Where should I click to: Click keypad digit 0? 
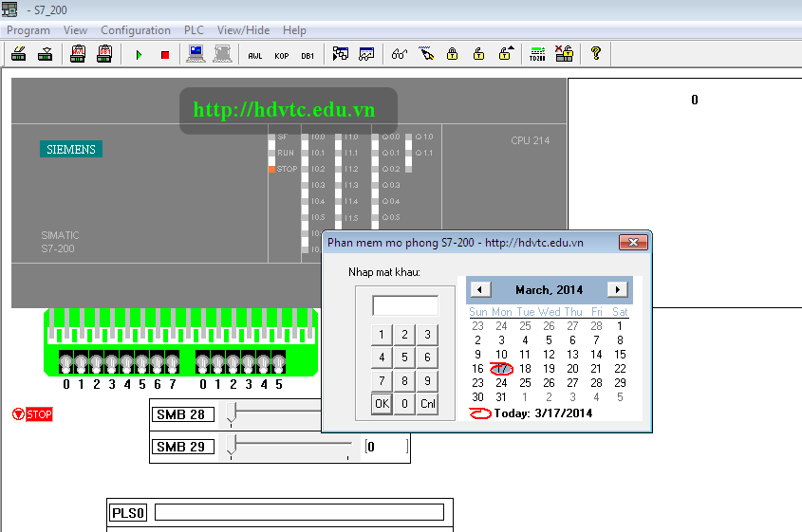tap(404, 404)
